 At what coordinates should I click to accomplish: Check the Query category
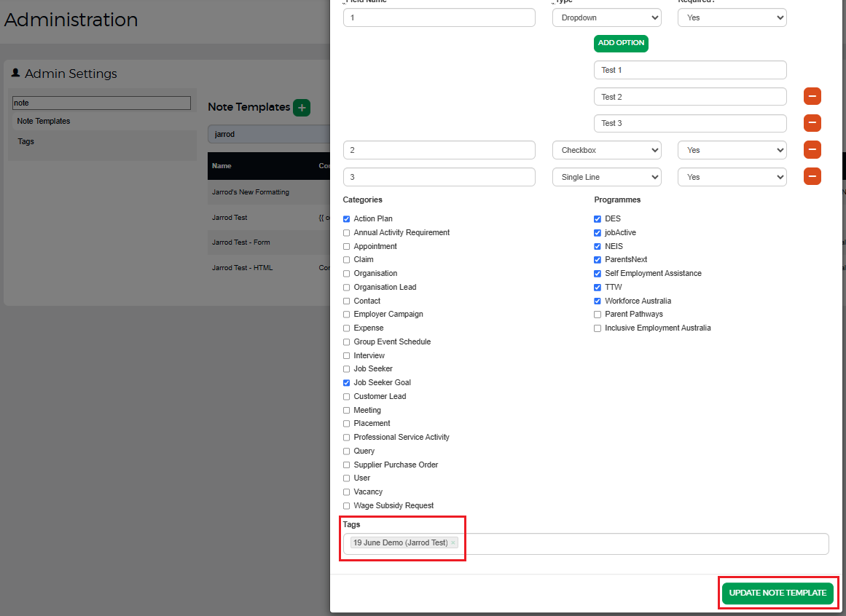(x=346, y=451)
